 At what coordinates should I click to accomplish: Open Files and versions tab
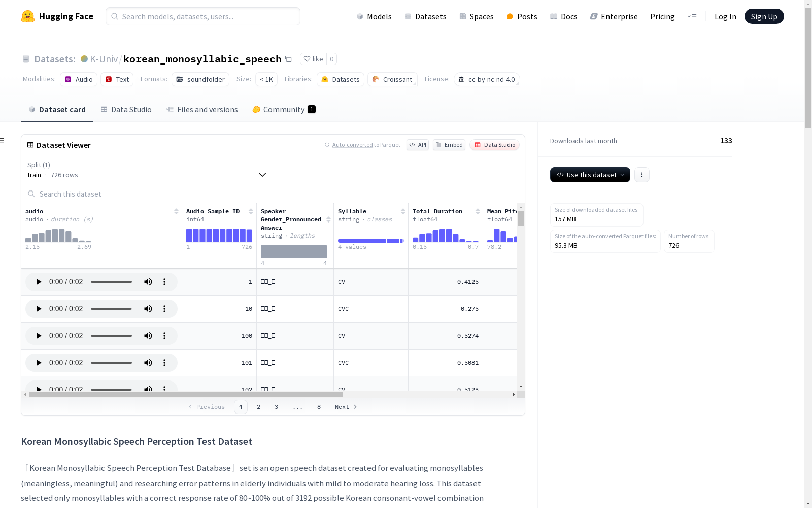tap(202, 110)
